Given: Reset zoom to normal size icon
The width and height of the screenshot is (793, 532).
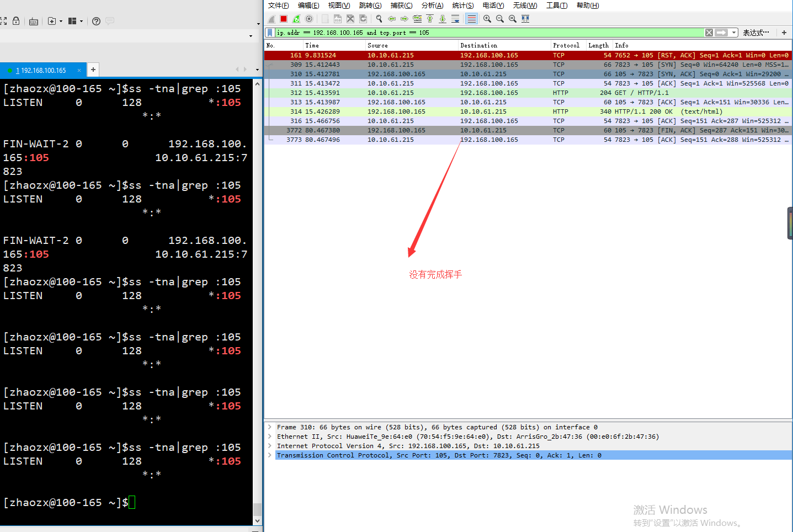Looking at the screenshot, I should (513, 19).
